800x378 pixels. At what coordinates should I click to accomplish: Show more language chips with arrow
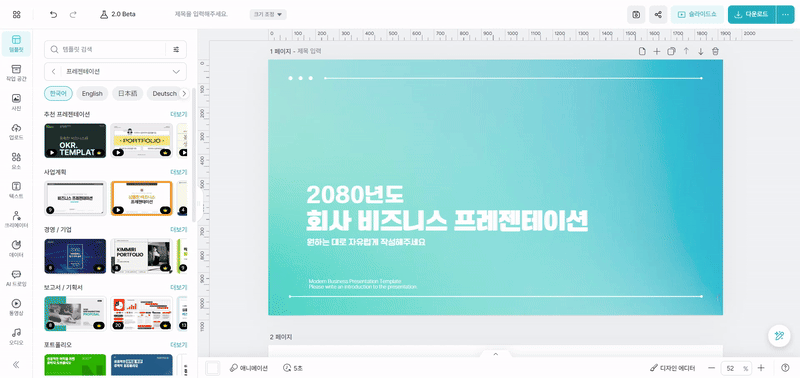185,94
